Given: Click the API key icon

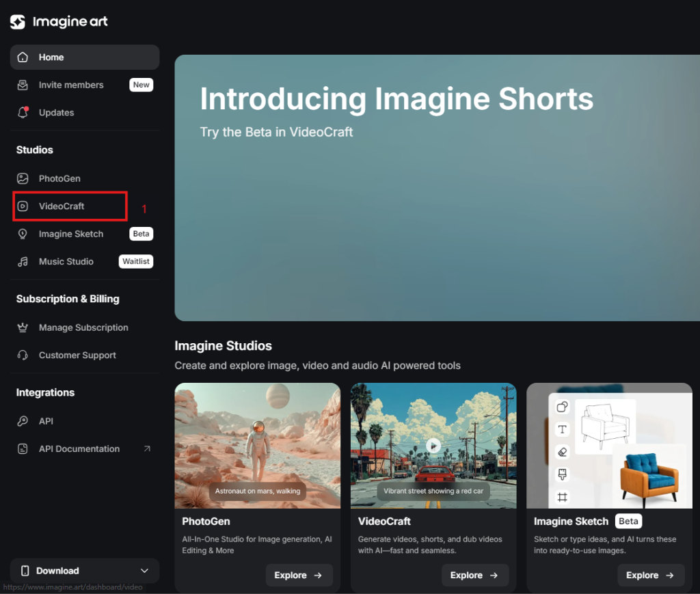Looking at the screenshot, I should (23, 421).
